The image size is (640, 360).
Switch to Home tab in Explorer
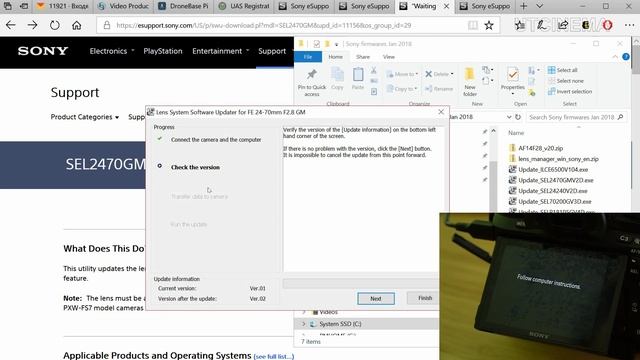336,57
